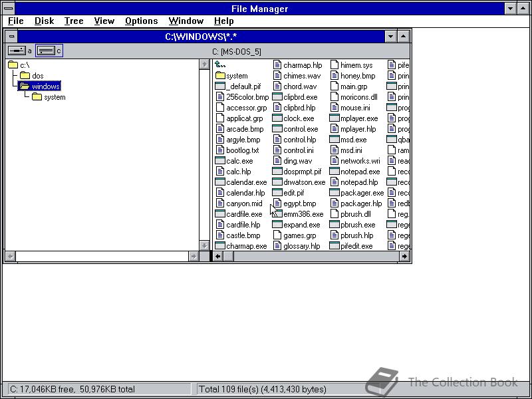532x399 pixels.
Task: Maximize the C:\WINDOWS child window
Action: 403,37
